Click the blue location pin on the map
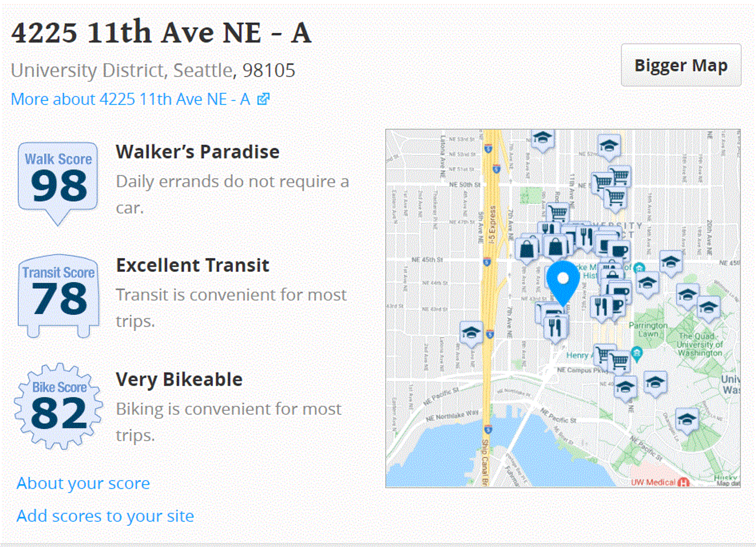Screen dimensions: 756x547 (563, 282)
